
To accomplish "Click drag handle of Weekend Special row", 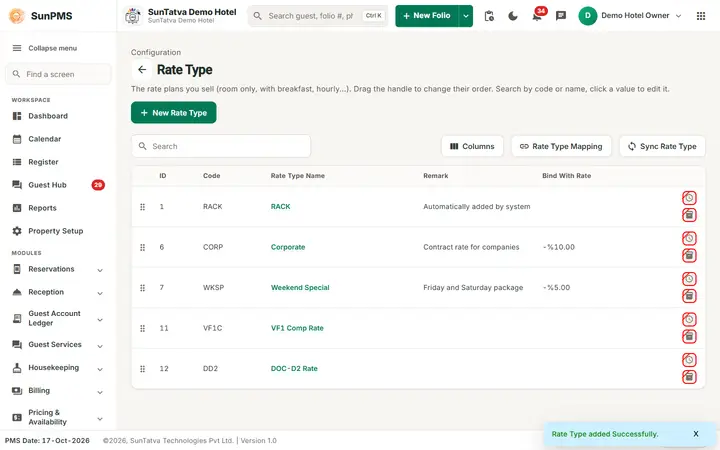I will click(x=142, y=288).
